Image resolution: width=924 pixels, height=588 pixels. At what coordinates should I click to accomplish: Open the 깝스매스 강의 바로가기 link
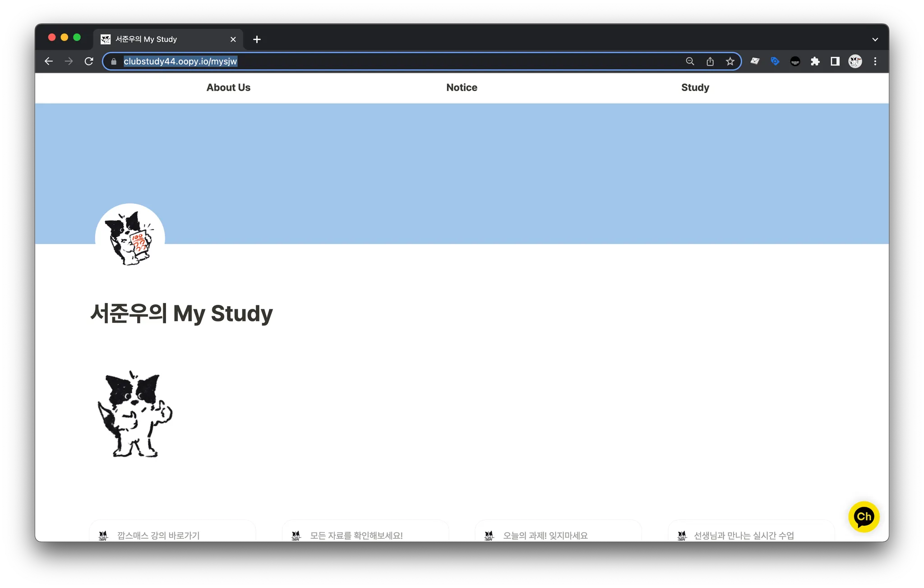coord(158,535)
